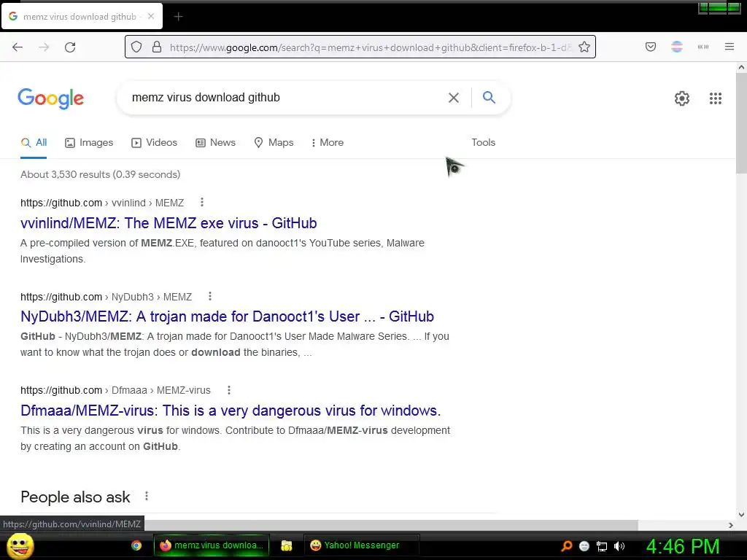
Task: Open Yahoo! Messenger from taskbar
Action: click(362, 545)
